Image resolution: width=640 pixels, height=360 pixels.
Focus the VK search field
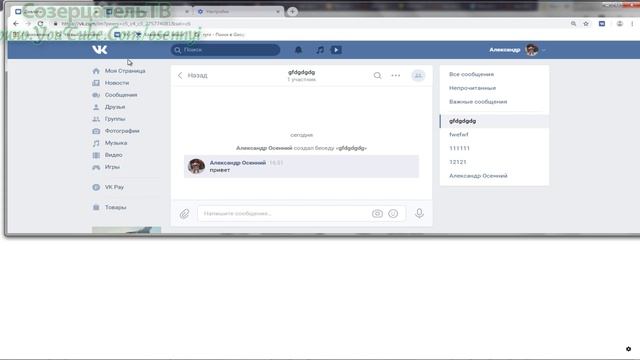click(225, 50)
